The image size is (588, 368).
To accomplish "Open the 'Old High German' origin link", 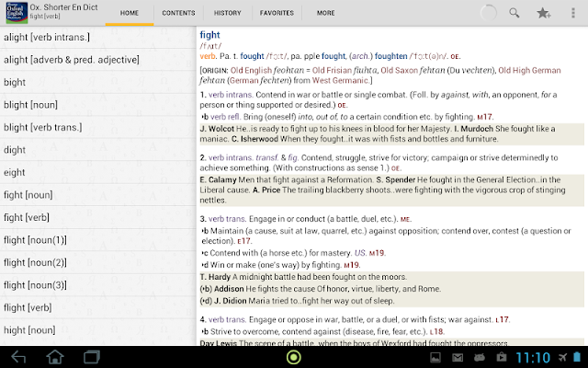I will 529,71.
